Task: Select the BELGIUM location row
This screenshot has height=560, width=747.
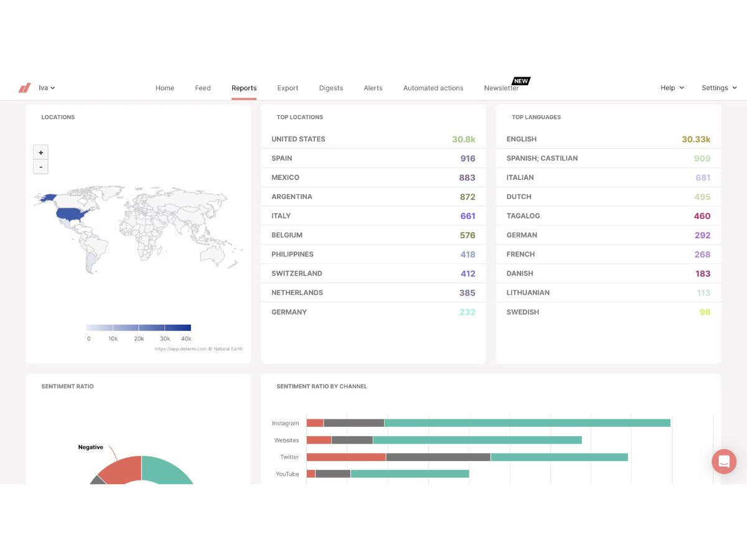Action: tap(373, 235)
